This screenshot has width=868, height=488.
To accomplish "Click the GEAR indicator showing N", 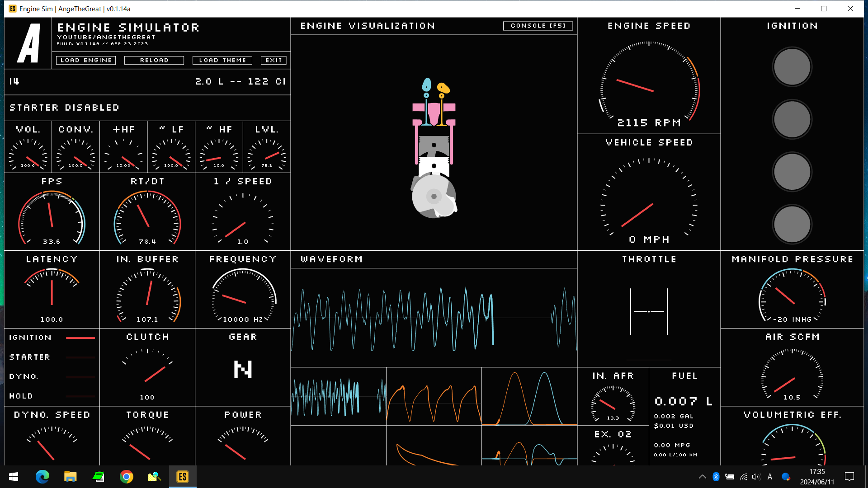I will pyautogui.click(x=242, y=370).
